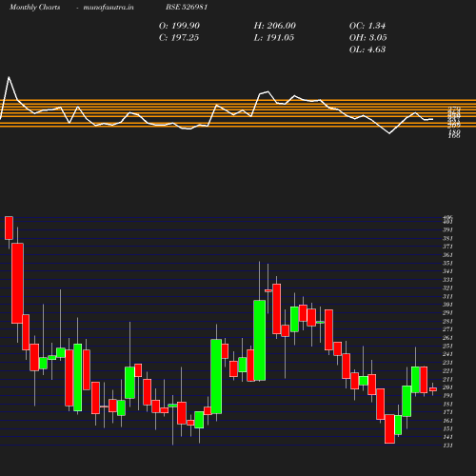Select the "BSE 526981" symbol text

click(187, 7)
